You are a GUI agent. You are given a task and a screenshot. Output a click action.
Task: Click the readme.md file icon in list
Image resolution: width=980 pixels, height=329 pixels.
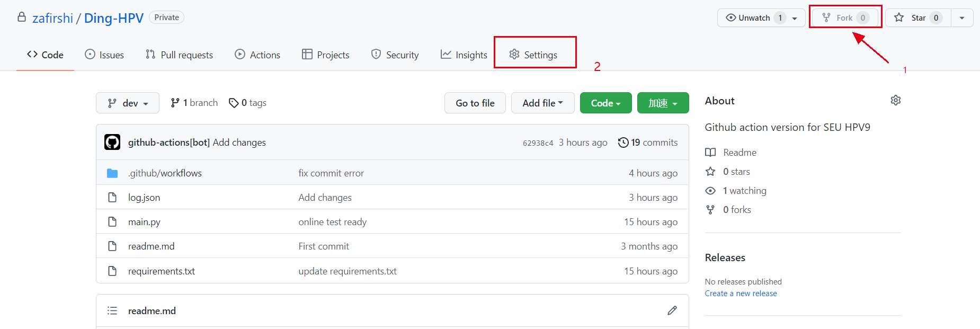coord(112,246)
